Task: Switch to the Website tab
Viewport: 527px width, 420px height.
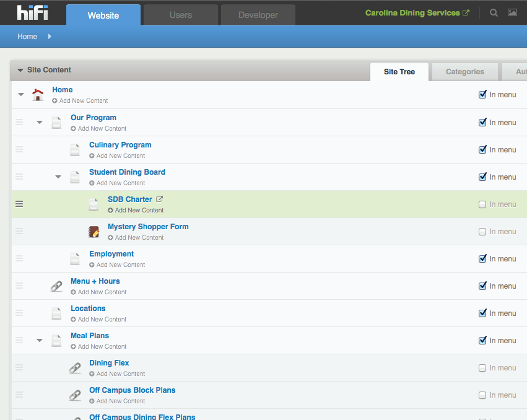Action: [103, 15]
